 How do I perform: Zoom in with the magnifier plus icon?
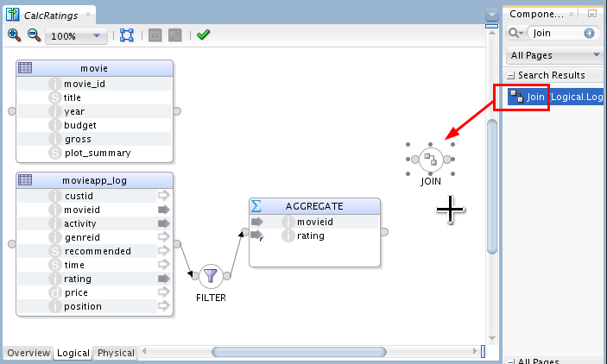tap(15, 35)
